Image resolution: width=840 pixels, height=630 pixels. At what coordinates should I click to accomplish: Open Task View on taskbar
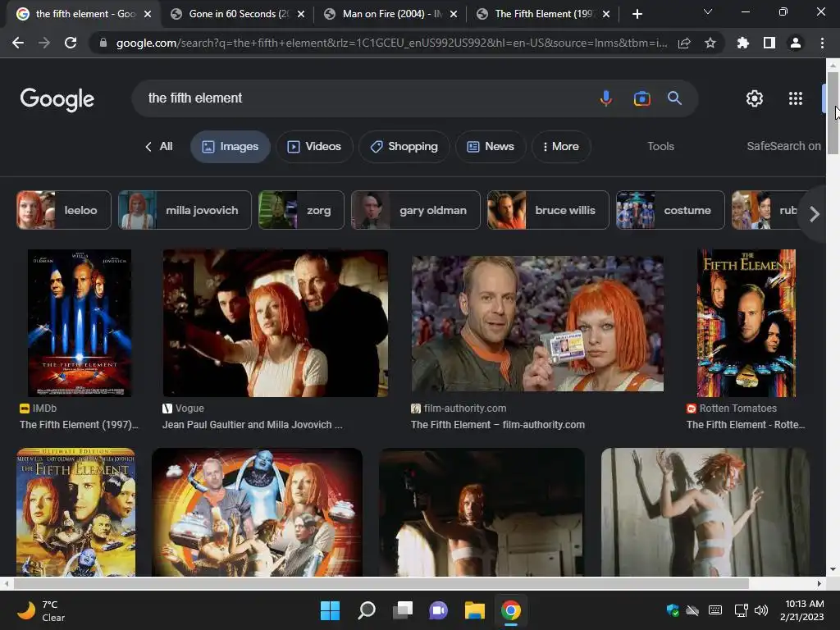coord(402,610)
